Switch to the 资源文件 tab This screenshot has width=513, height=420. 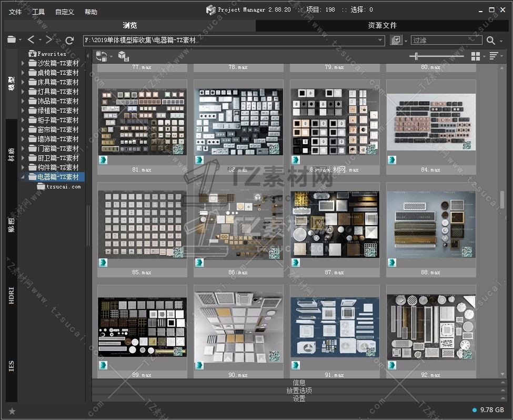click(382, 25)
